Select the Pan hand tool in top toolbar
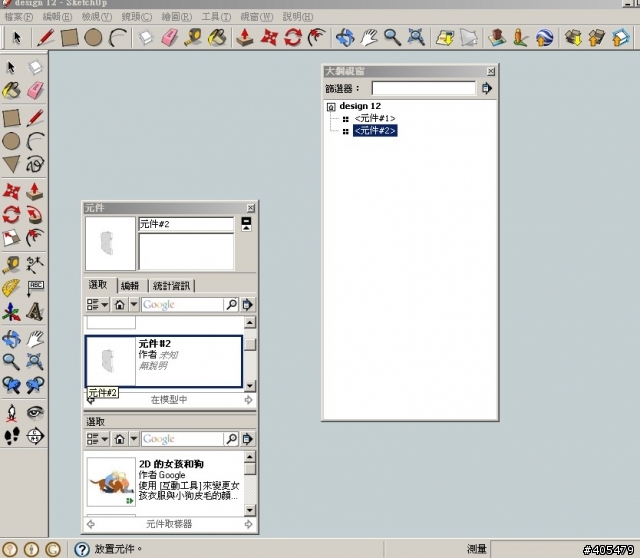 click(x=369, y=37)
